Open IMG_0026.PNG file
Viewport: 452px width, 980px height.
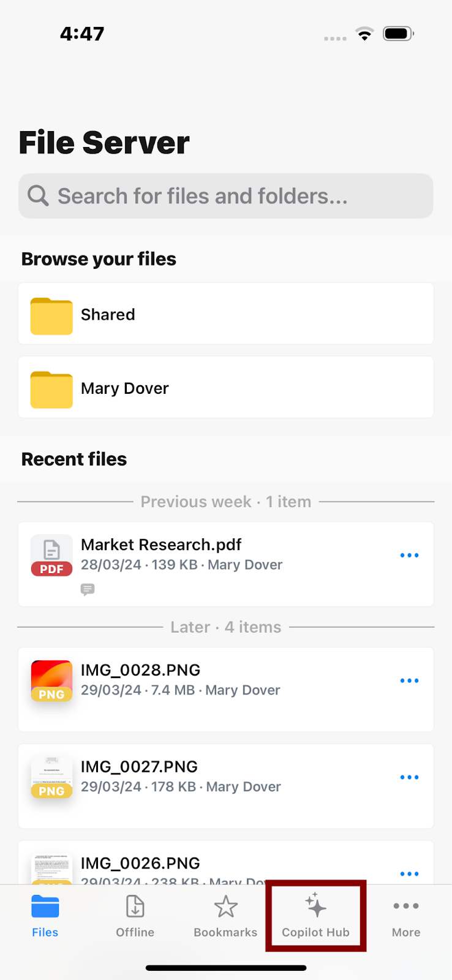click(226, 862)
